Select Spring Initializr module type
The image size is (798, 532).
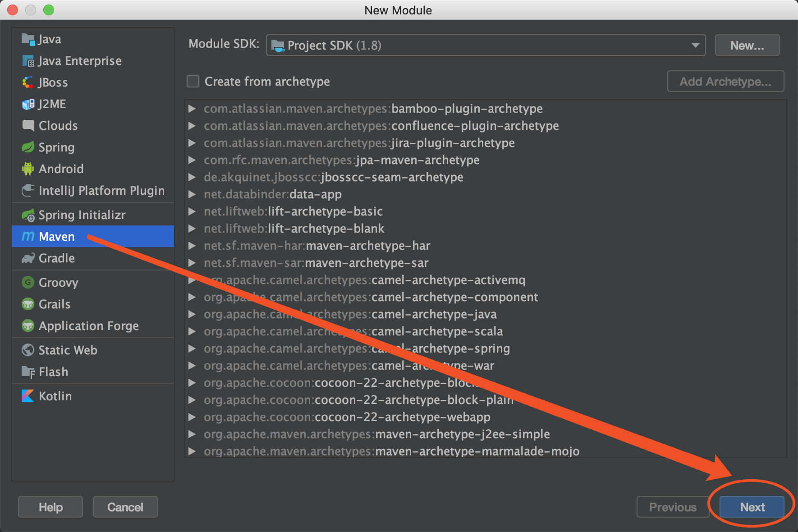[x=82, y=215]
